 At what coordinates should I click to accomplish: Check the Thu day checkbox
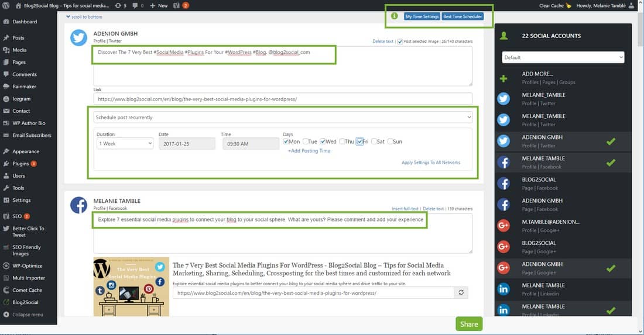coord(342,141)
